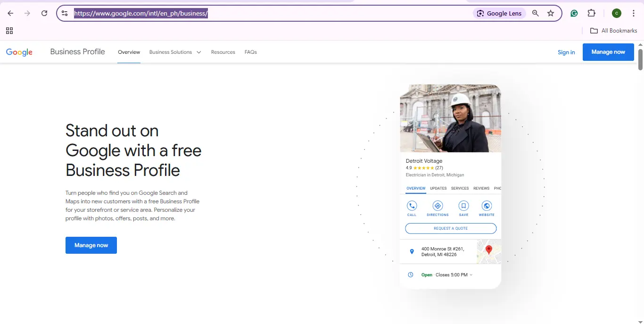Click the Sign in link

(566, 52)
